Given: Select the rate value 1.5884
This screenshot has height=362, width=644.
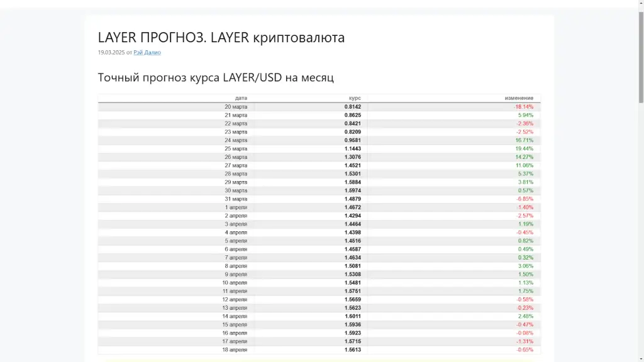Looking at the screenshot, I should point(353,182).
